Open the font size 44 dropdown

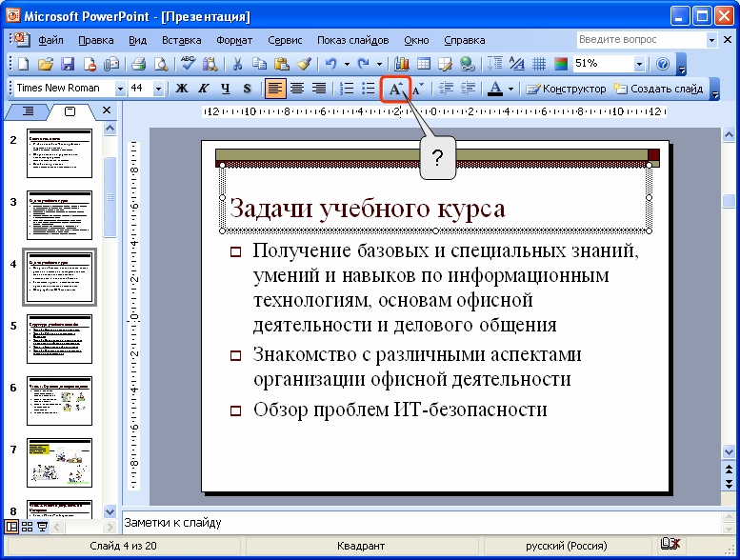point(158,89)
